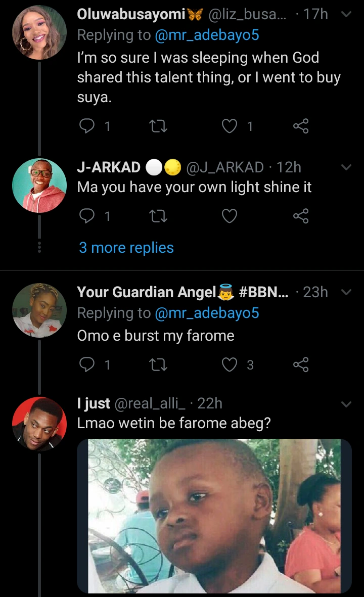This screenshot has width=364, height=597.
Task: Open the @mr_adebayo5 mention in Oluwabusayomi's reply
Action: pyautogui.click(x=207, y=35)
